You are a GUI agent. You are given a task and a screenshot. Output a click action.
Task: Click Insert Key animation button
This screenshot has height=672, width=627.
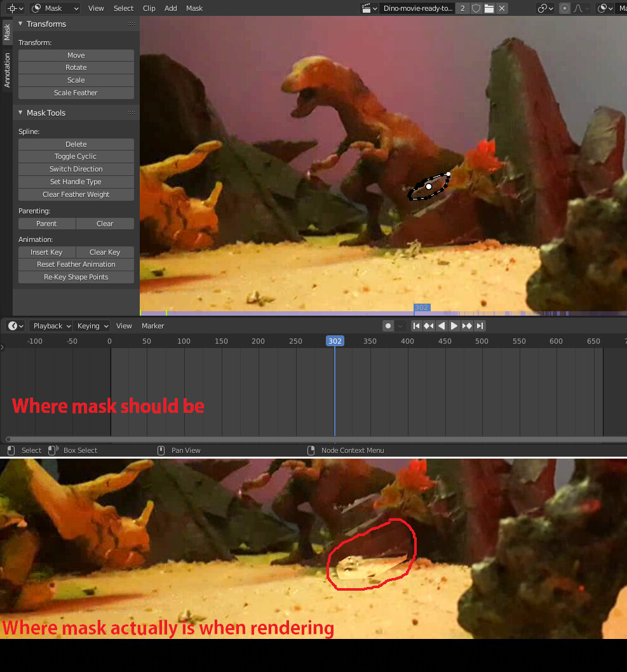[47, 252]
